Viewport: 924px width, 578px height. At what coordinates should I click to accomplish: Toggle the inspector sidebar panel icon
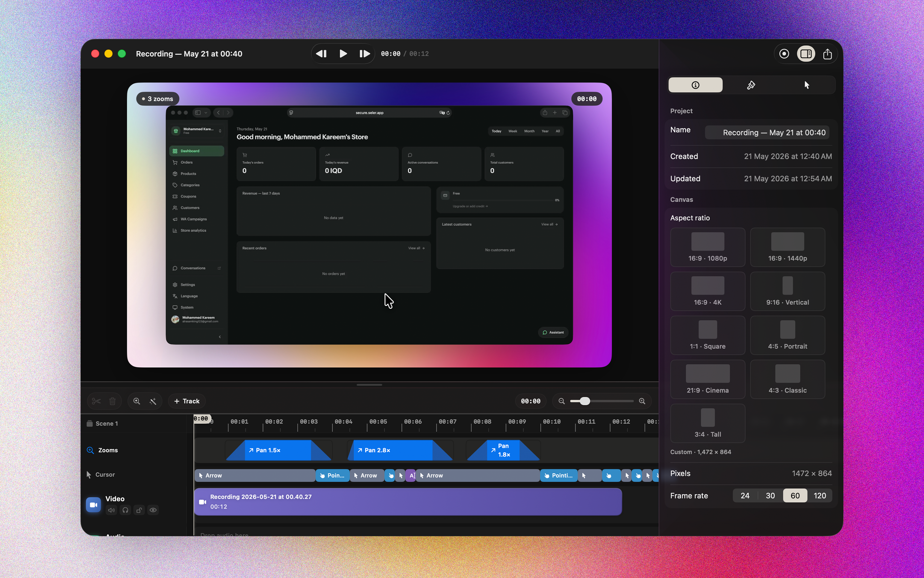click(806, 54)
